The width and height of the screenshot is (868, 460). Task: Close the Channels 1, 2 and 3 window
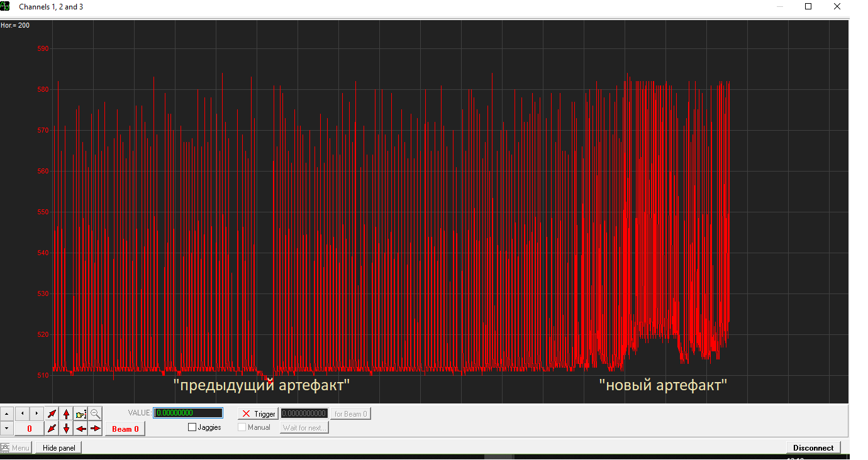(837, 7)
